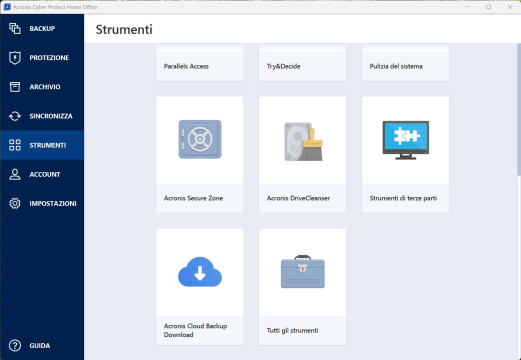Click Strumenti di terze parti label
Viewport: 521px width, 360px height.
click(x=403, y=198)
